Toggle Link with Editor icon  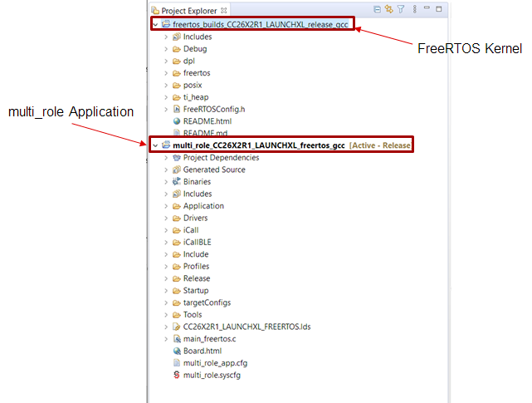pos(388,10)
